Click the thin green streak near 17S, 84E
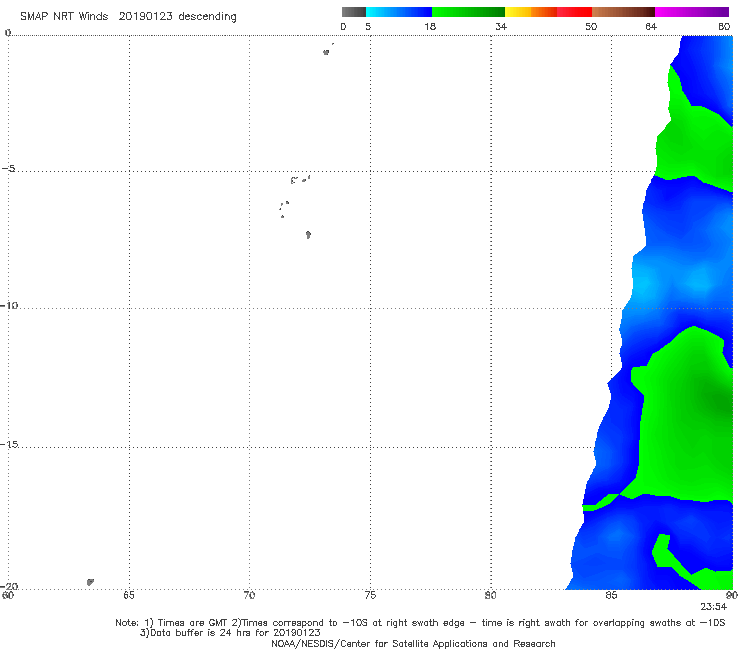Screen dimensions: 740x650 pyautogui.click(x=600, y=502)
